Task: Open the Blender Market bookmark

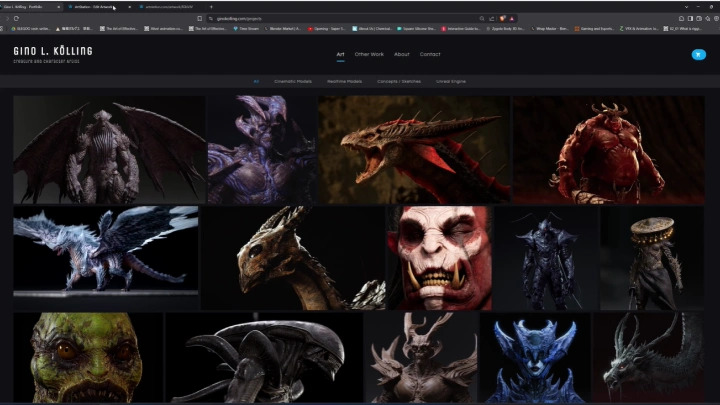Action: (x=283, y=28)
